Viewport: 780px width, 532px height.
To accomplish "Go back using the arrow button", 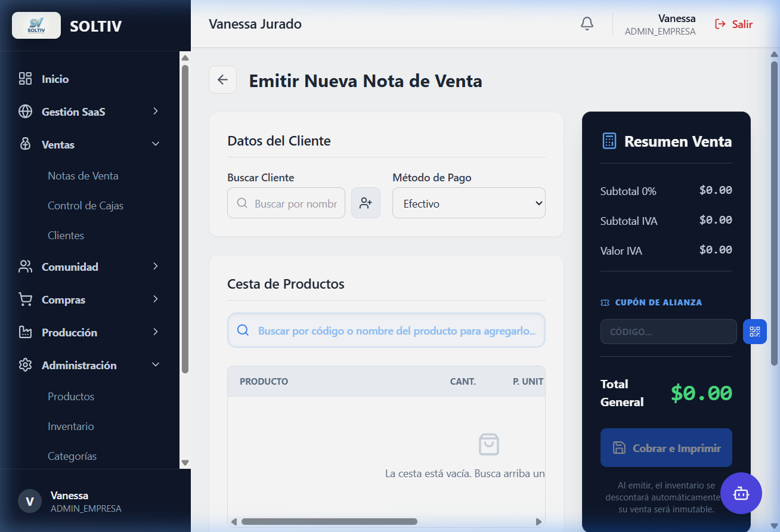I will [223, 80].
